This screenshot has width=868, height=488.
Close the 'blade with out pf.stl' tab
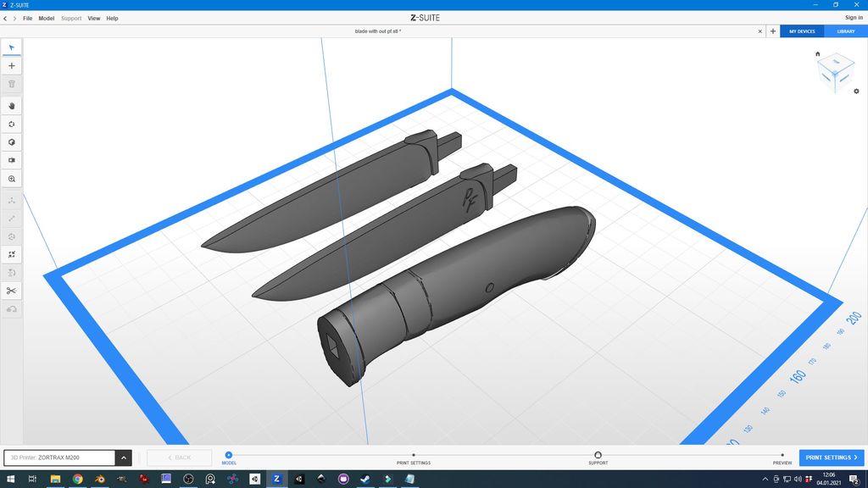coord(760,31)
